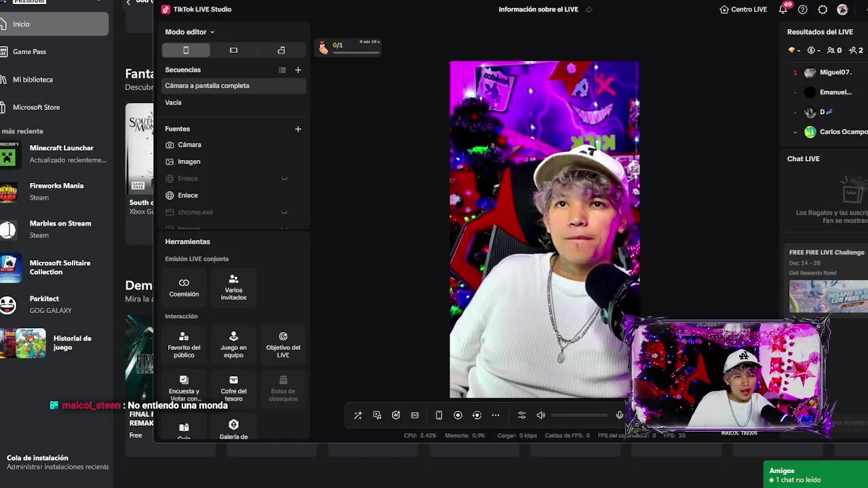The image size is (868, 488).
Task: Switch to the landscape layout tab
Action: tap(233, 50)
